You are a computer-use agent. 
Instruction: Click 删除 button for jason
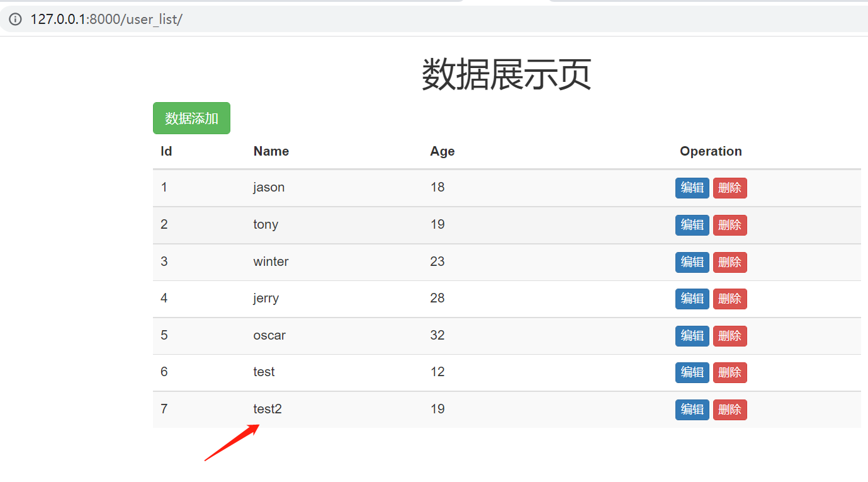[730, 188]
